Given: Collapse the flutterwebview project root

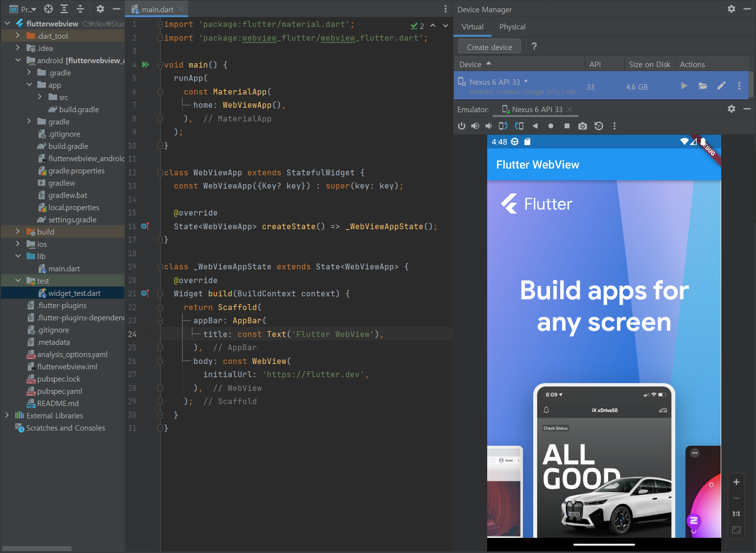Looking at the screenshot, I should pos(7,23).
